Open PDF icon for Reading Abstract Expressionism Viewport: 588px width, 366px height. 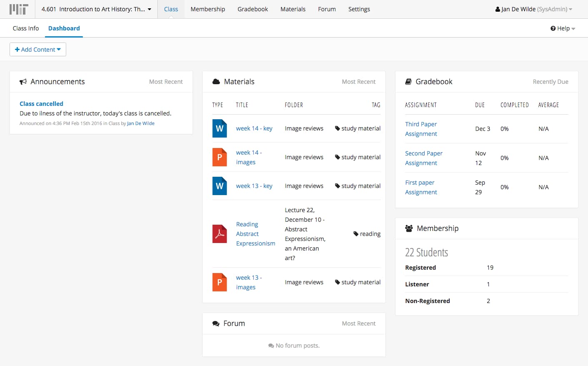(x=219, y=234)
